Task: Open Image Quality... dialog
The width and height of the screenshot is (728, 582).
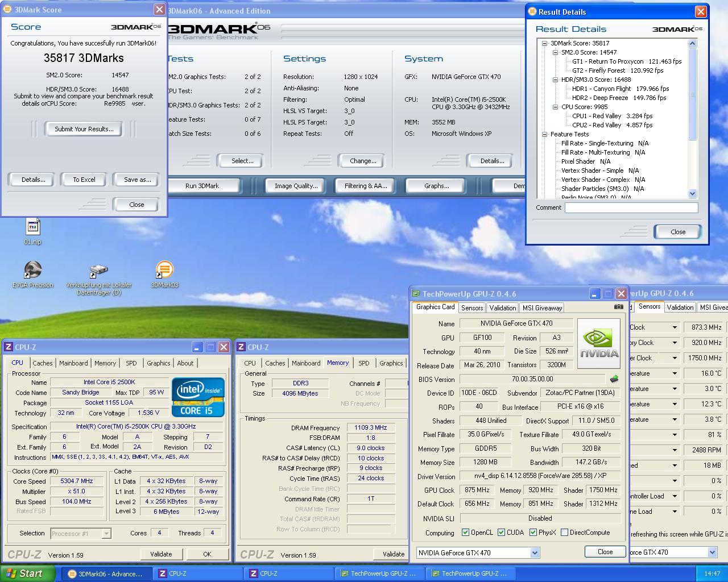Action: pyautogui.click(x=296, y=186)
